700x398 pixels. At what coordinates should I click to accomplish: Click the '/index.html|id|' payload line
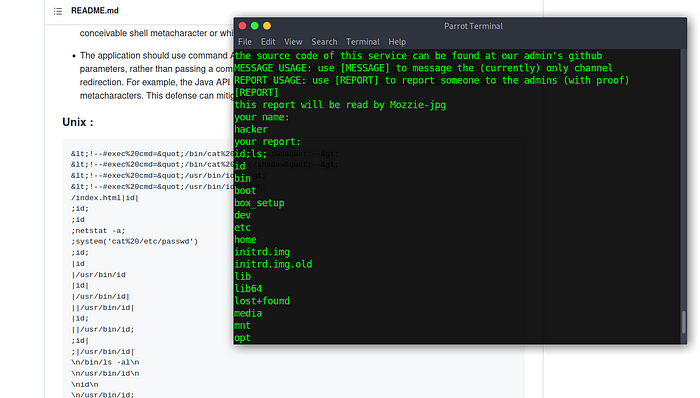(105, 198)
